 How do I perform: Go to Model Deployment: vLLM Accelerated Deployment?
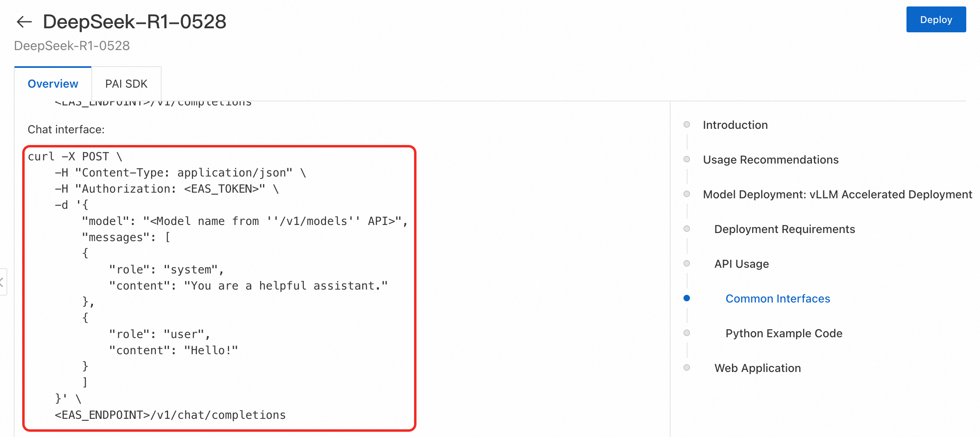[x=837, y=194]
